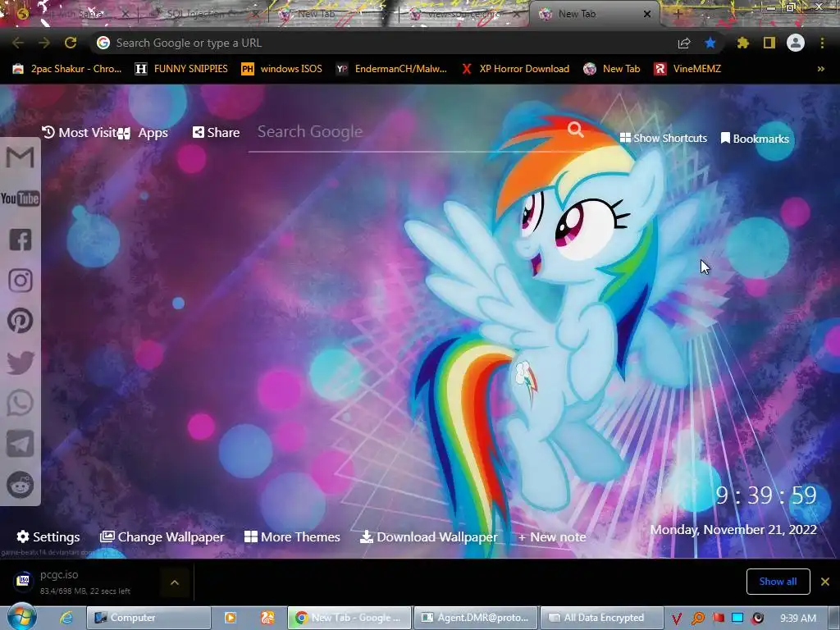Viewport: 840px width, 630px height.
Task: Reload the current page
Action: tap(71, 43)
